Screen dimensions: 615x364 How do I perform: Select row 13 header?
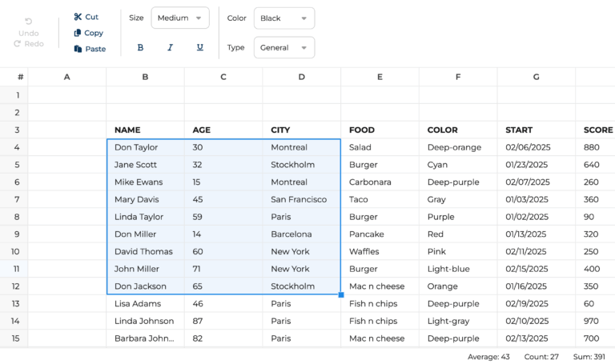pyautogui.click(x=14, y=304)
